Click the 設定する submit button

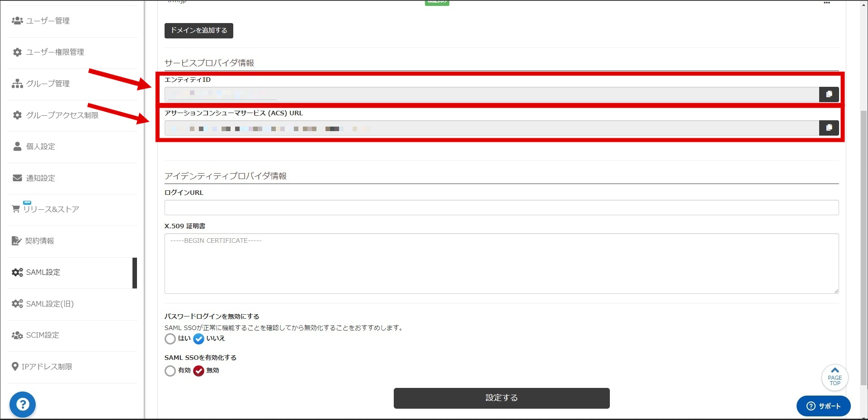(x=501, y=398)
